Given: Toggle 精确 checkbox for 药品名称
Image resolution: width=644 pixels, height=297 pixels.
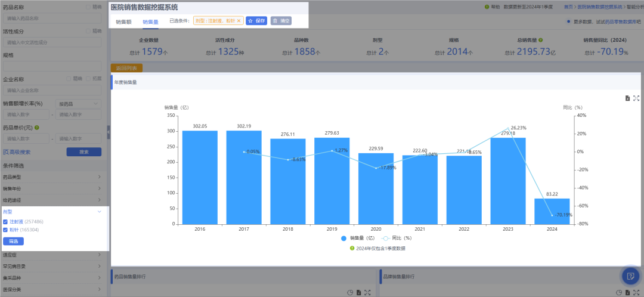Looking at the screenshot, I should pos(88,7).
